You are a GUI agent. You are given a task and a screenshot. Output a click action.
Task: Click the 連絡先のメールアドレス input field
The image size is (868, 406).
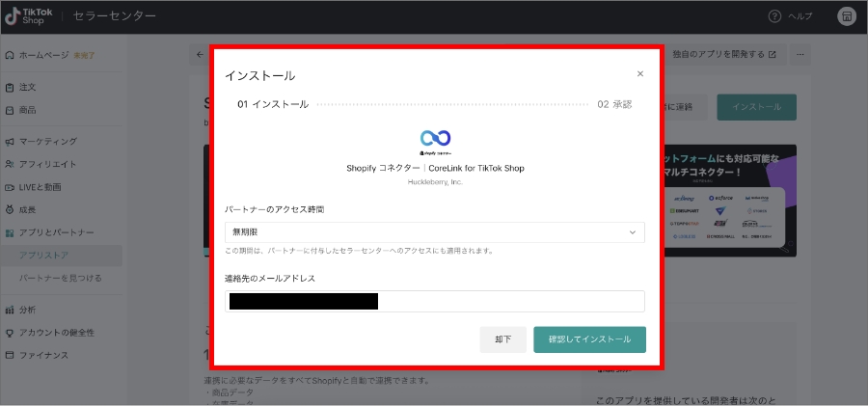pos(435,301)
